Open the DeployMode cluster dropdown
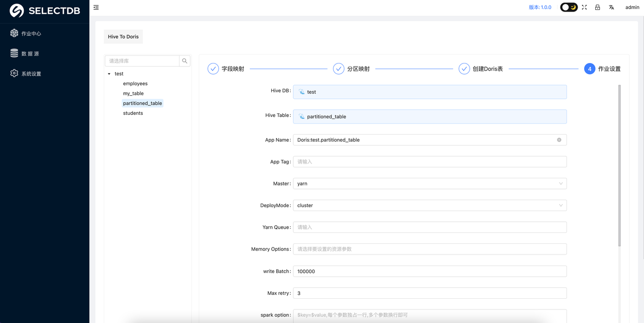The image size is (644, 323). pyautogui.click(x=430, y=205)
